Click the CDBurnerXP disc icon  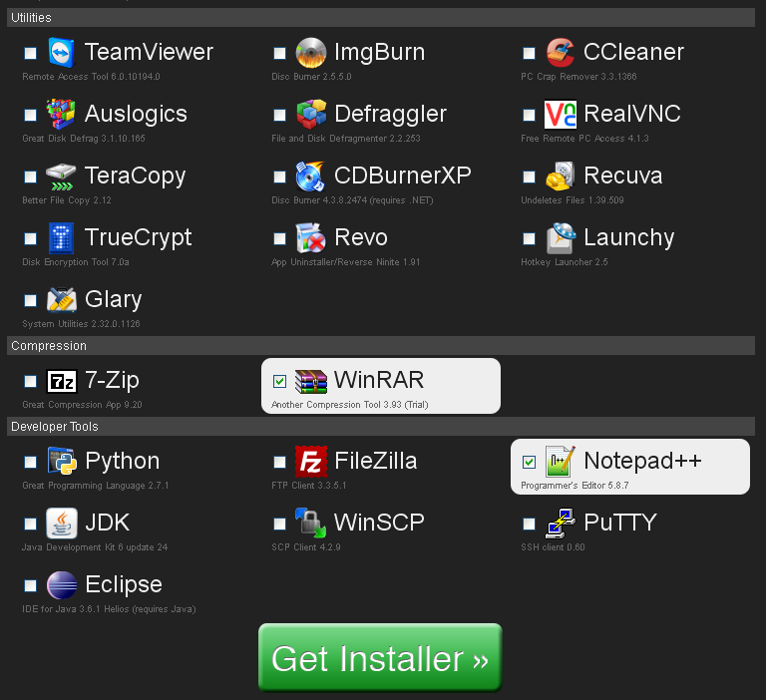[310, 175]
